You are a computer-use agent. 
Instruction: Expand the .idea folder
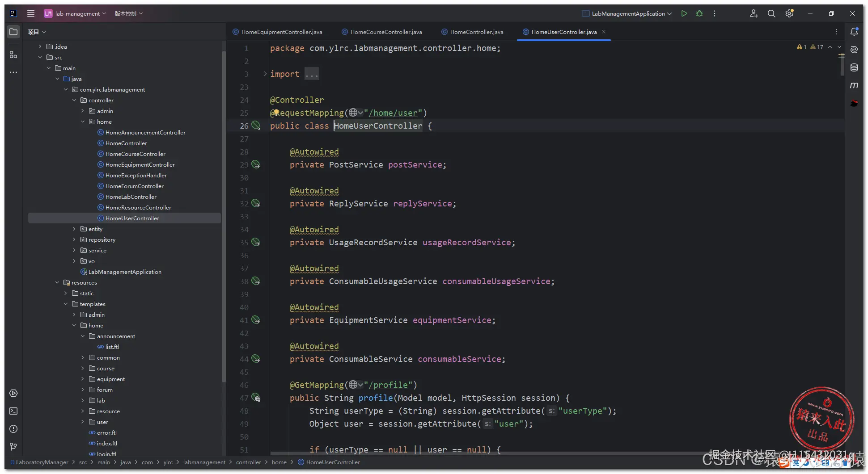[x=40, y=46]
